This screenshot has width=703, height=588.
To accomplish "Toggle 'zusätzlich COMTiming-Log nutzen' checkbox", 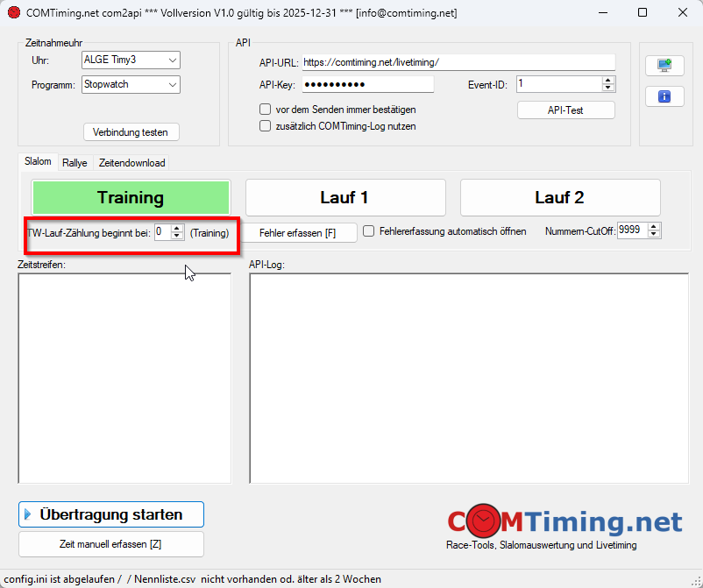I will coord(266,126).
